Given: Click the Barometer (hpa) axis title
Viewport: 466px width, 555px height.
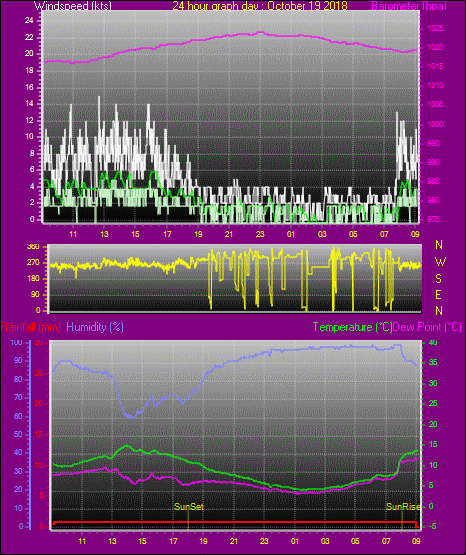Looking at the screenshot, I should pyautogui.click(x=409, y=6).
